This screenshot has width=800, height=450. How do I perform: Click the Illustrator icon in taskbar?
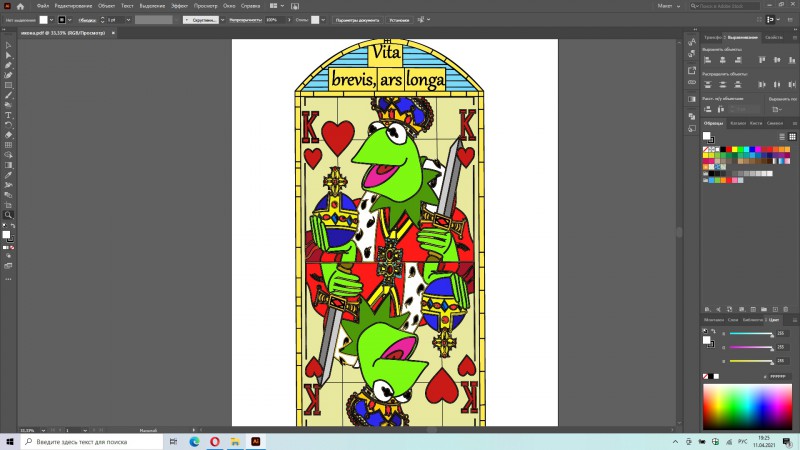256,441
